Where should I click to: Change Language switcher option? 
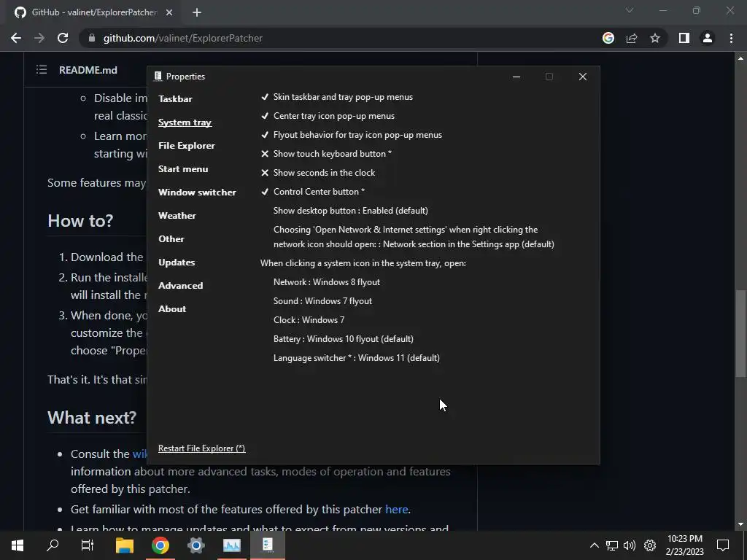pos(356,358)
